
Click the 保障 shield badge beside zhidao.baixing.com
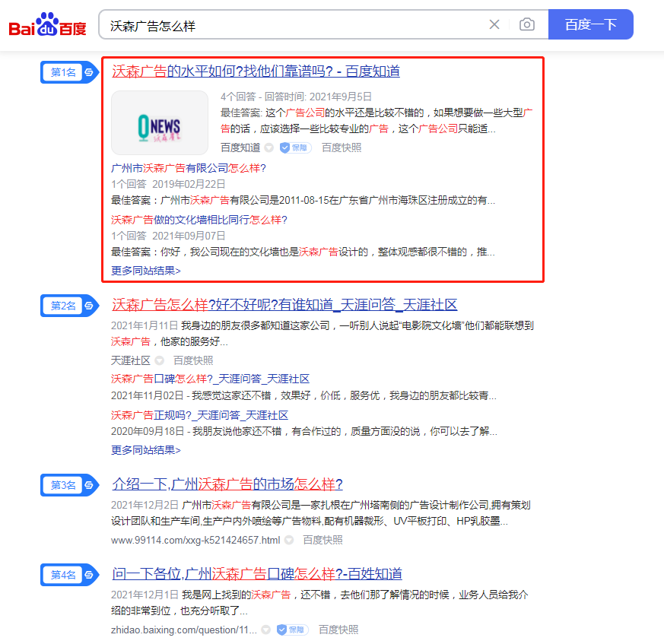pyautogui.click(x=292, y=630)
